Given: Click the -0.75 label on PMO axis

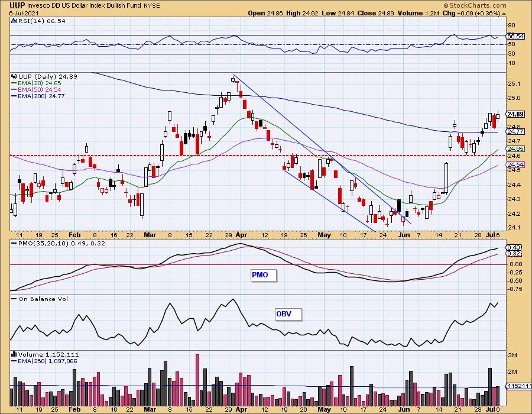Looking at the screenshot, I should (x=515, y=289).
